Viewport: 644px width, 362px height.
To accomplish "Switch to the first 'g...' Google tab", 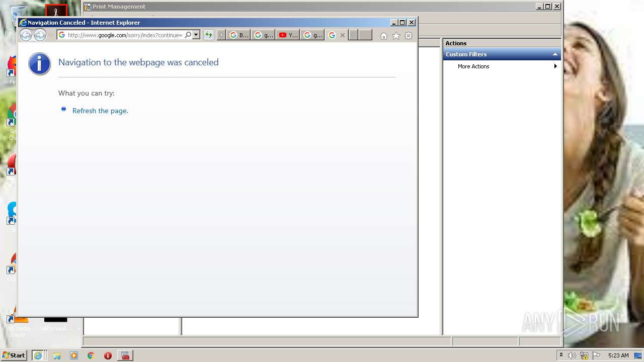I will 263,35.
